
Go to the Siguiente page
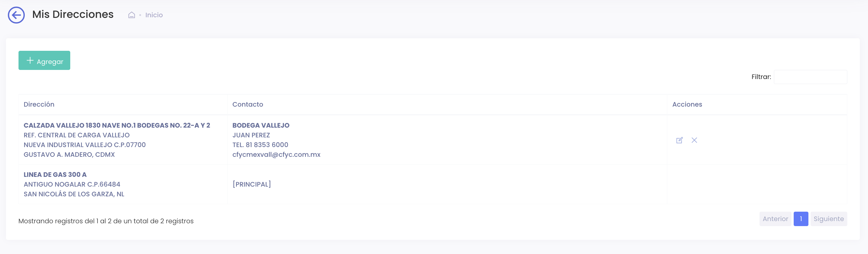[x=828, y=219]
